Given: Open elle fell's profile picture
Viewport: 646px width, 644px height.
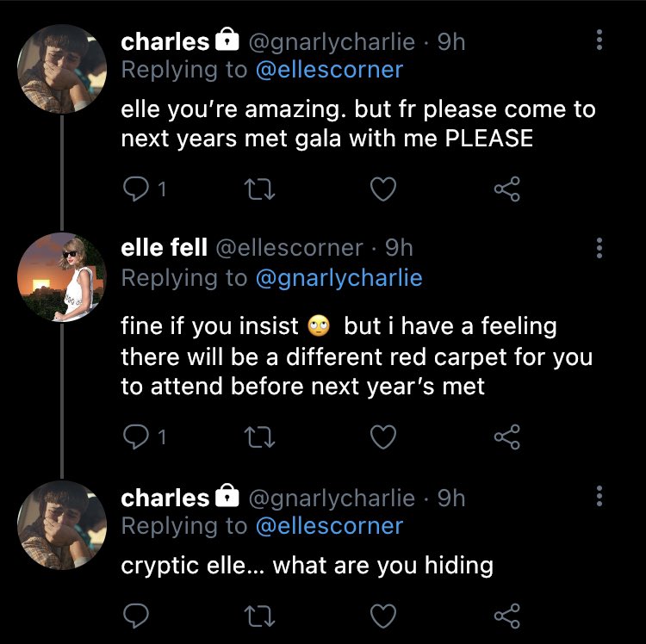Looking at the screenshot, I should click(x=62, y=277).
